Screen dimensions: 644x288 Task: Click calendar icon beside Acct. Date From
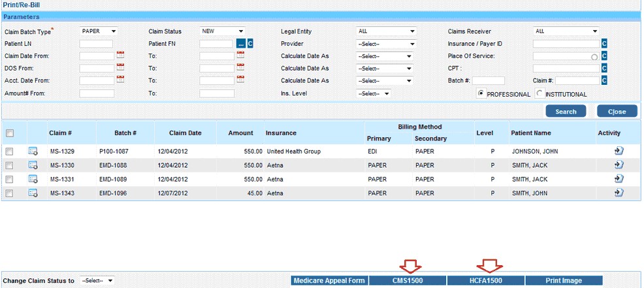click(120, 80)
